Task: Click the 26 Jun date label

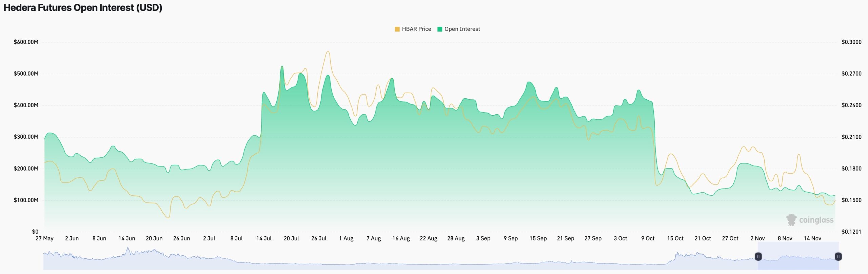Action: [x=182, y=238]
